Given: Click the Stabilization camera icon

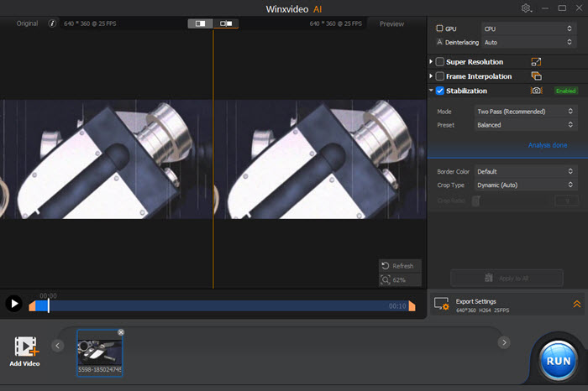Looking at the screenshot, I should pos(537,91).
